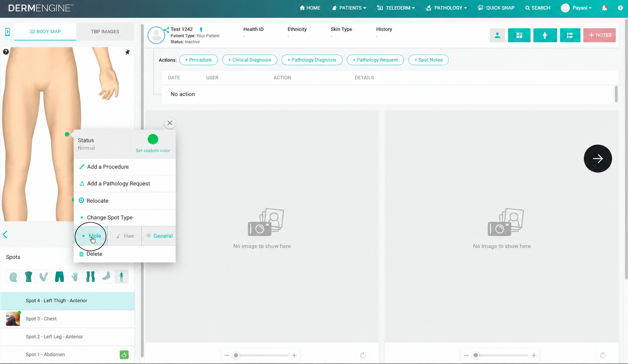Switch to the TBP Images tab

[105, 32]
